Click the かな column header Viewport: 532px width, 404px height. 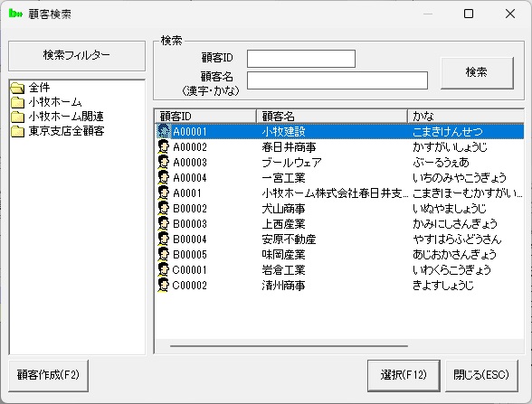click(x=465, y=117)
